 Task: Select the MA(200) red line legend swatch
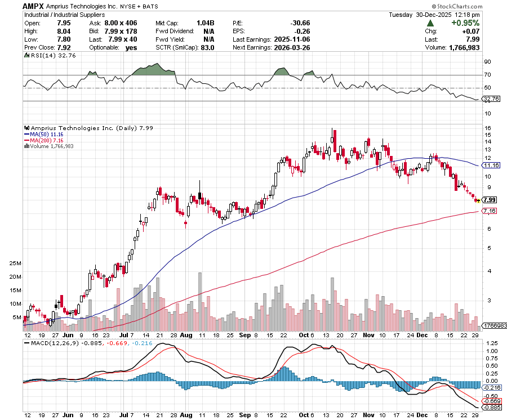click(25, 138)
